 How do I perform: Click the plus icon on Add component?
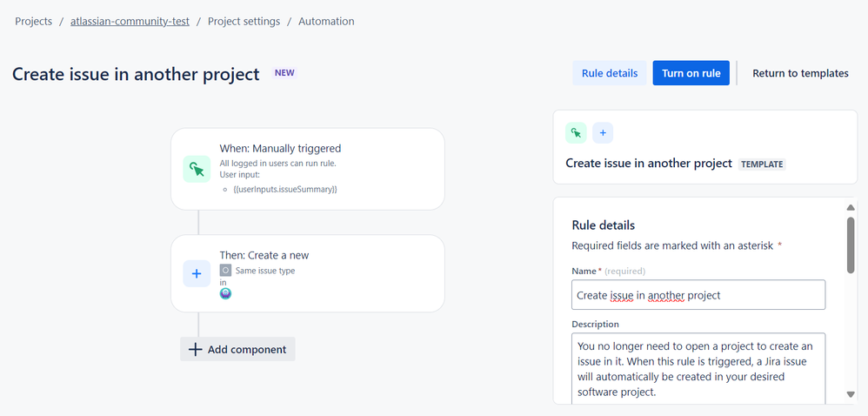196,350
